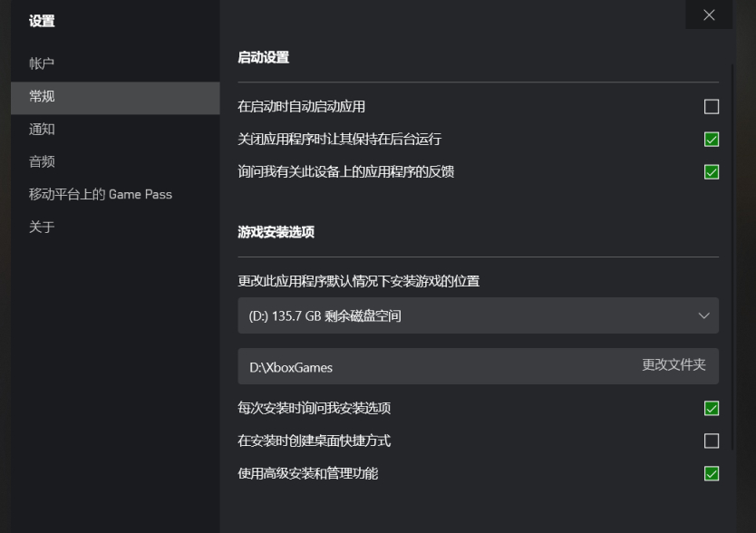
Task: Select the 常规 settings tab
Action: pyautogui.click(x=42, y=96)
